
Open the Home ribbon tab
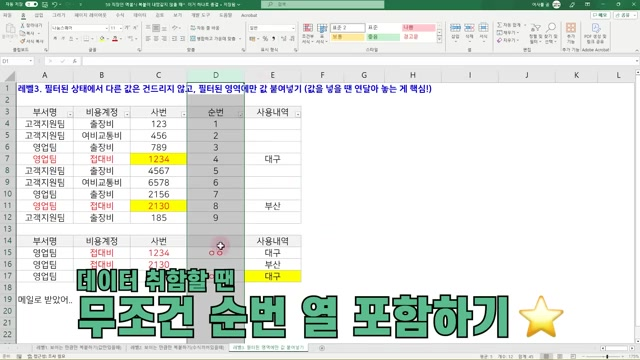tap(23, 15)
